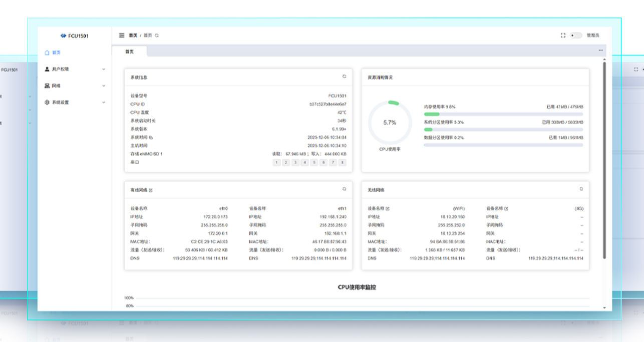This screenshot has height=342, width=644.
Task: Click the sync icon beside 系统时间
Action: point(151,137)
